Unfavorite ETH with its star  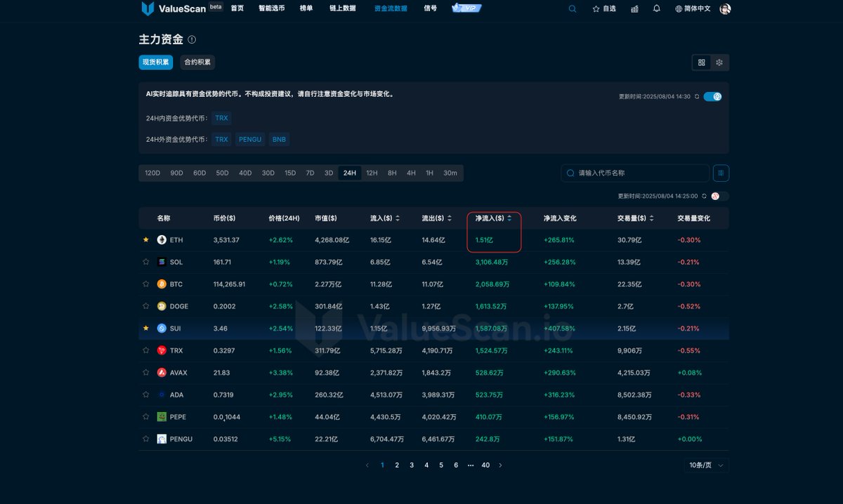point(145,240)
